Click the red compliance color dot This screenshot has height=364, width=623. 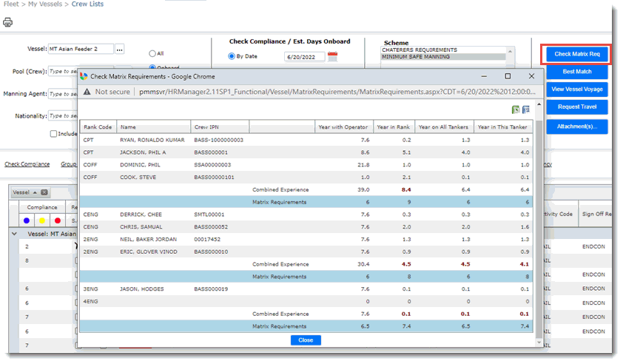58,220
